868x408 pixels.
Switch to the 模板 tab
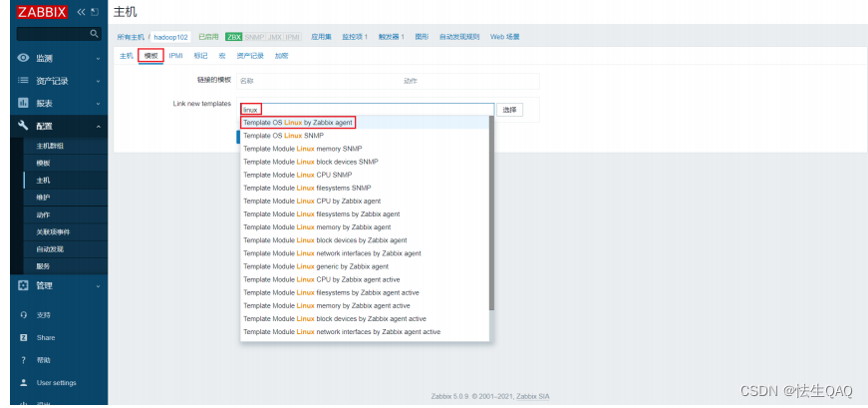pos(150,56)
